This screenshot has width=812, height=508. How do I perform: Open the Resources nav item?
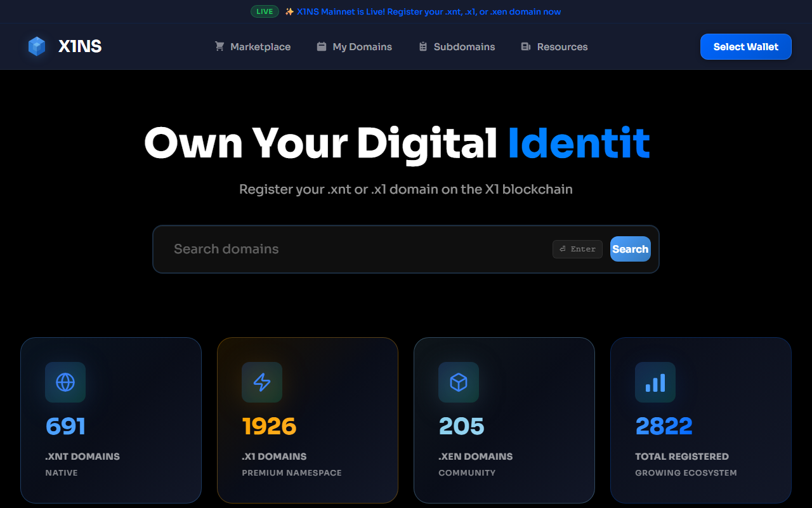coord(554,46)
